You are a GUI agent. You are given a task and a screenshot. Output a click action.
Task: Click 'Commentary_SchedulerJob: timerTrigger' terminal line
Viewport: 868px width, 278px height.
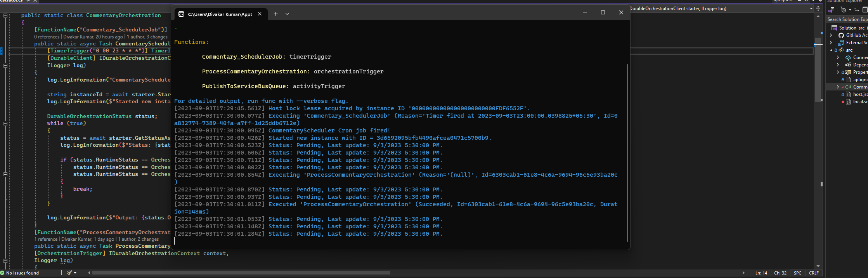[x=267, y=57]
